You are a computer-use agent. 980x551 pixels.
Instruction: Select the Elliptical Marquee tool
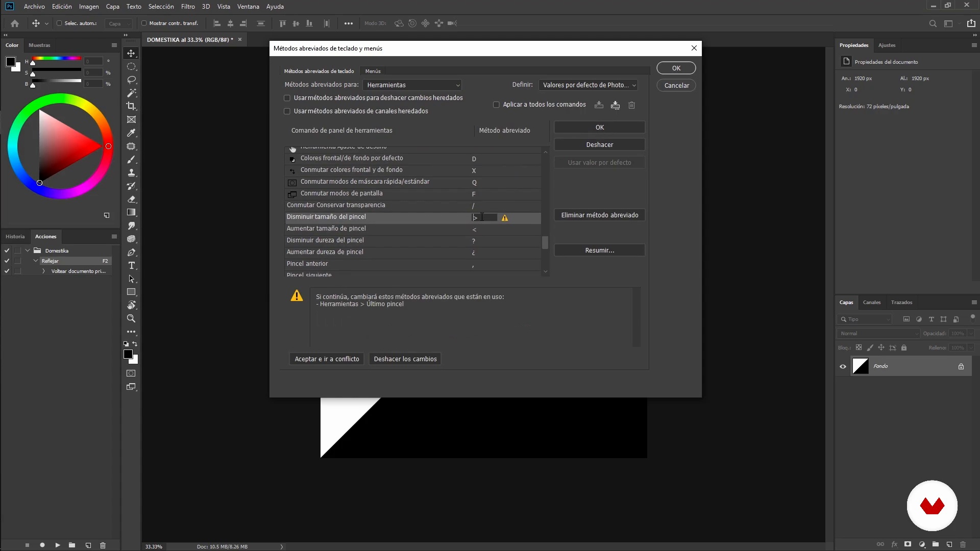131,67
